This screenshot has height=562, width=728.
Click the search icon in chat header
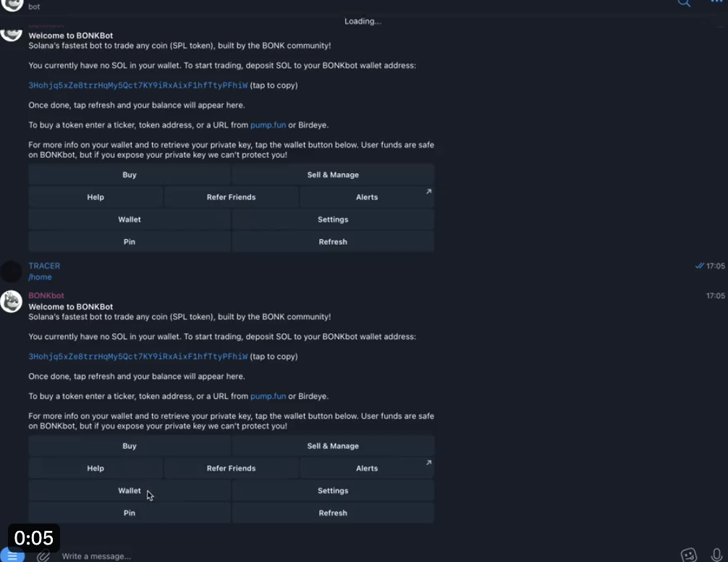[x=684, y=3]
